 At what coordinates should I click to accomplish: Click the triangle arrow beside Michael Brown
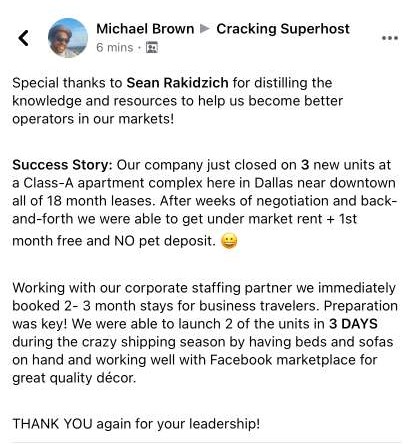click(x=205, y=29)
